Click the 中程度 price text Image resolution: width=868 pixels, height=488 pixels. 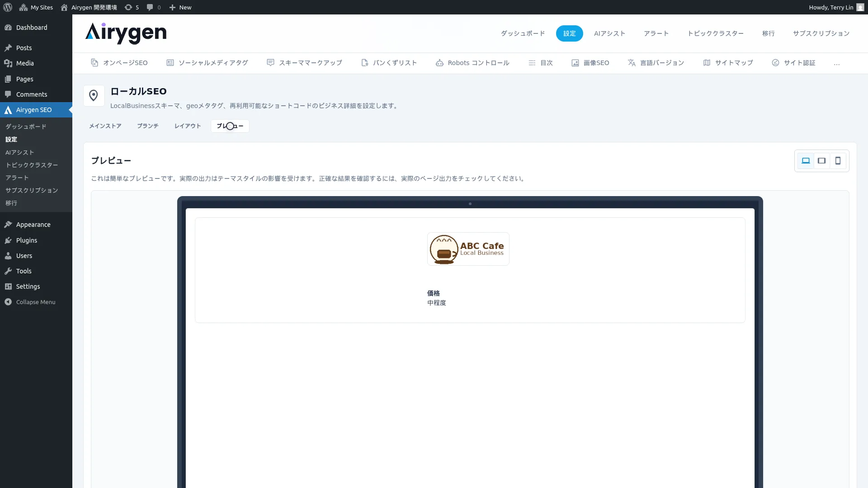pyautogui.click(x=436, y=303)
